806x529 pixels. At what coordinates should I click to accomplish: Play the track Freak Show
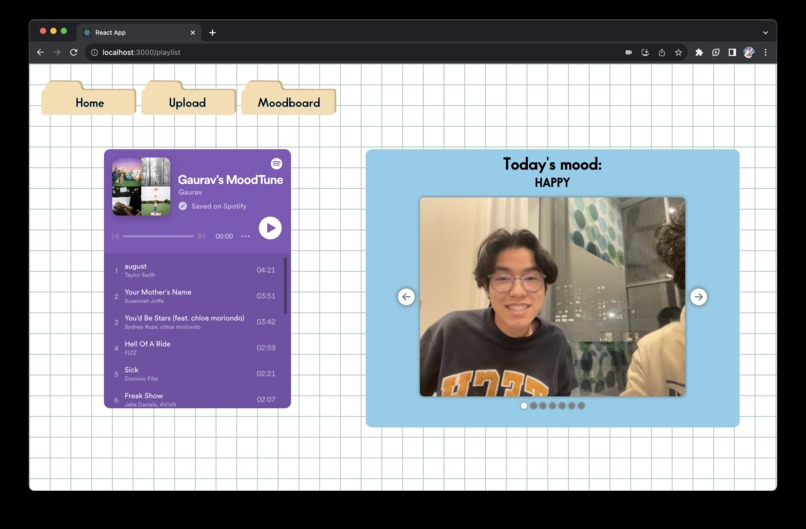pos(195,398)
